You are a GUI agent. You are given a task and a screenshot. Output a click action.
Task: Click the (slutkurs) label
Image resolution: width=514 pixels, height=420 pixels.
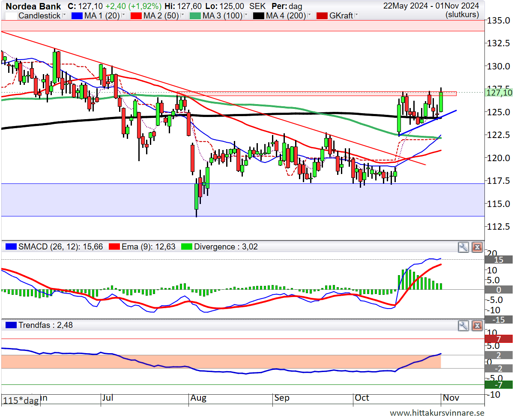tap(463, 14)
